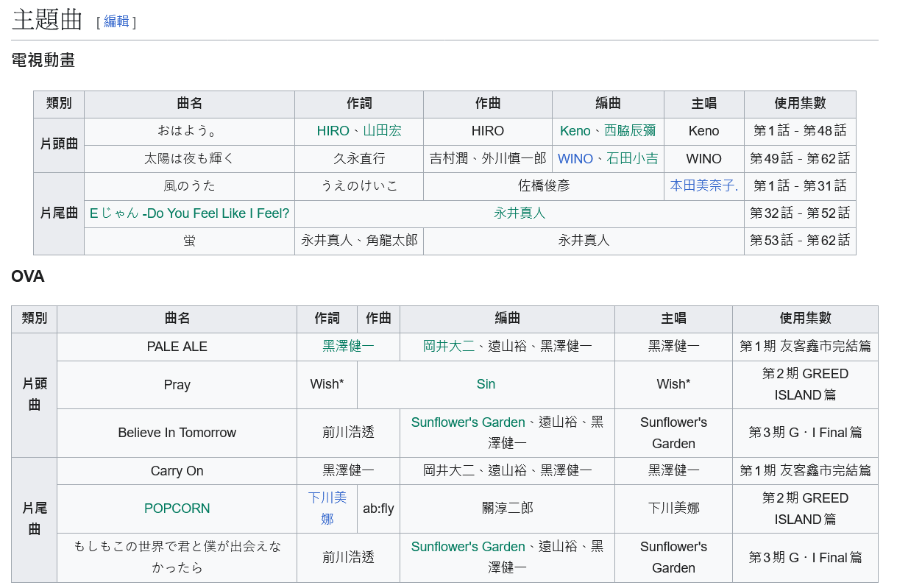The image size is (897, 588).
Task: Follow the 西脇辰彌 link
Action: 630,131
